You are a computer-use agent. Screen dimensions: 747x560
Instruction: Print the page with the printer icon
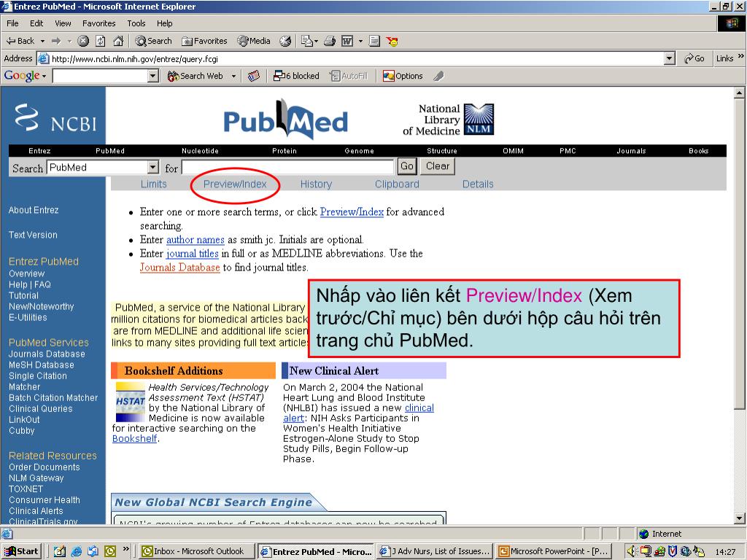point(330,41)
